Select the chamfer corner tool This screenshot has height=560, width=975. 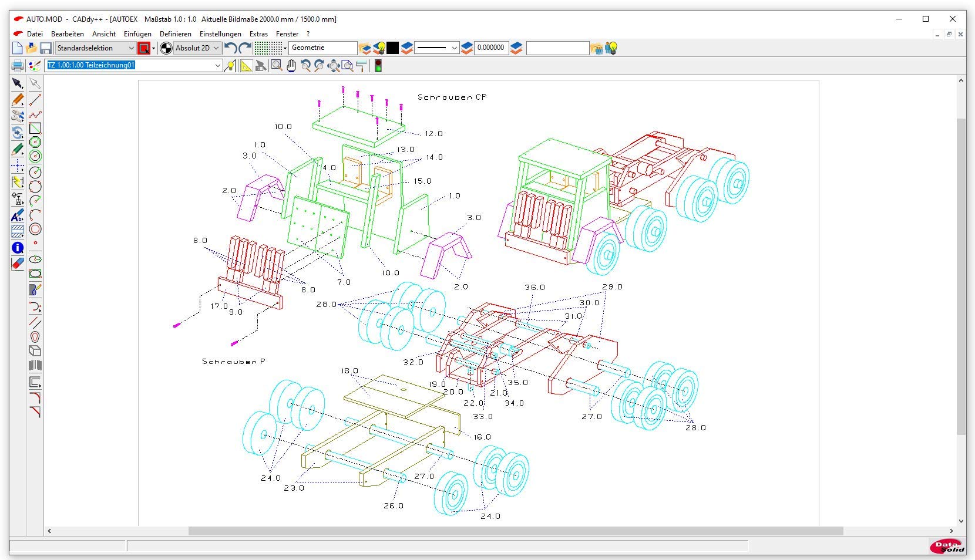[35, 412]
